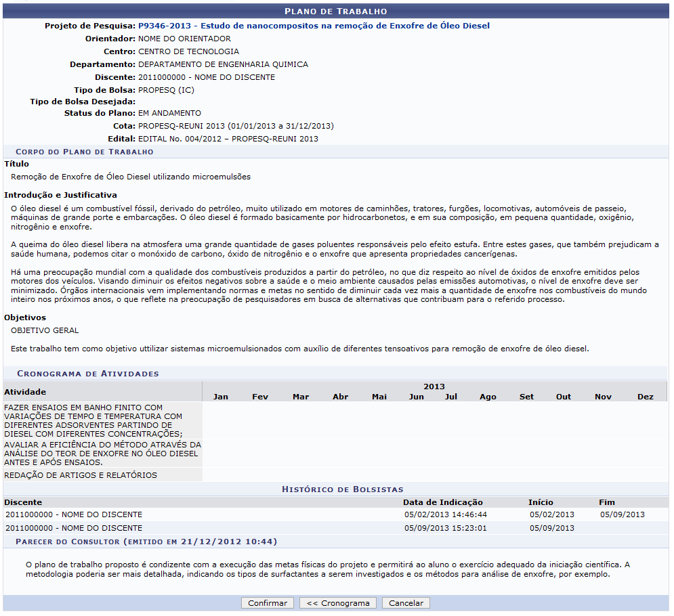Click the Atividade column header
The height and width of the screenshot is (616, 674).
tap(25, 392)
